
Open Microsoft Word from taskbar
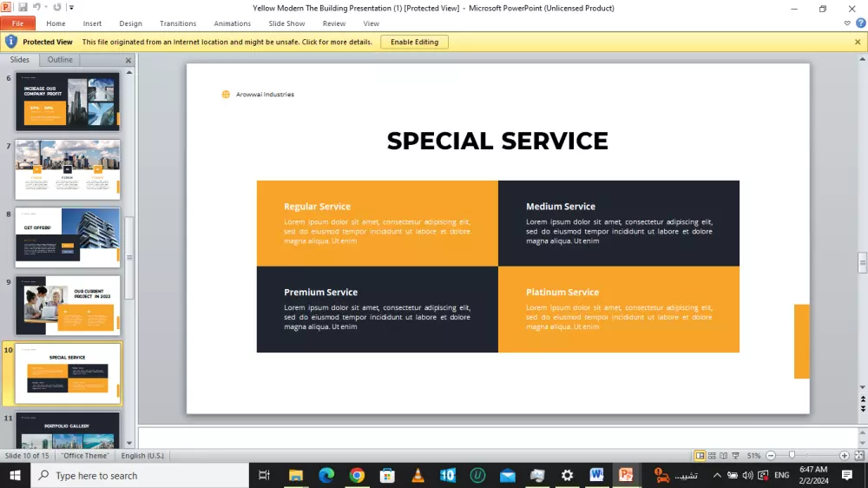tap(596, 475)
